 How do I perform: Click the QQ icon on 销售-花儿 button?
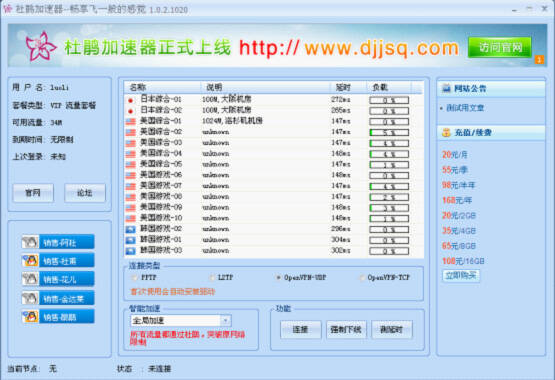30,280
